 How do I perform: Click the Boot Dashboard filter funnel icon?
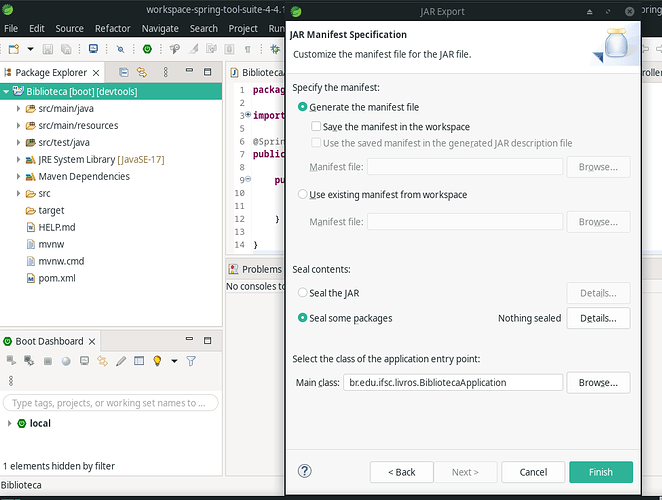tap(191, 360)
